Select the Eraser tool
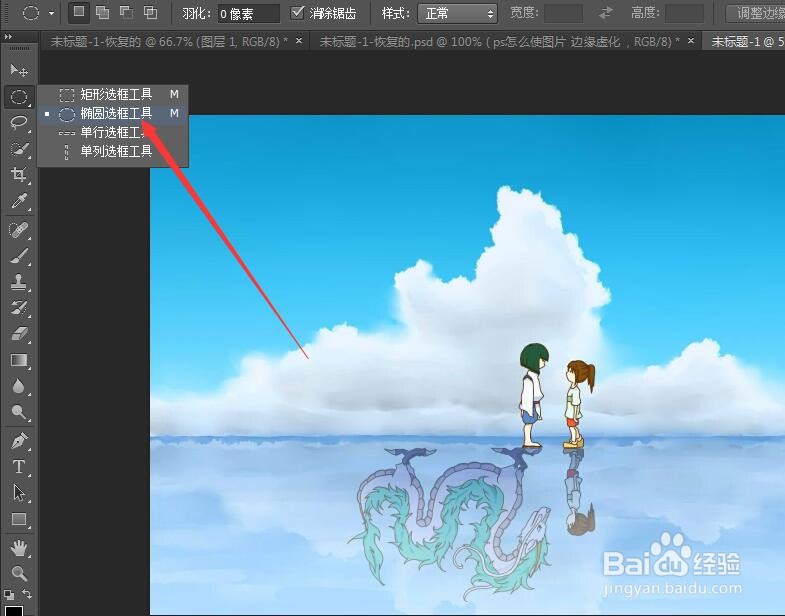 (19, 334)
